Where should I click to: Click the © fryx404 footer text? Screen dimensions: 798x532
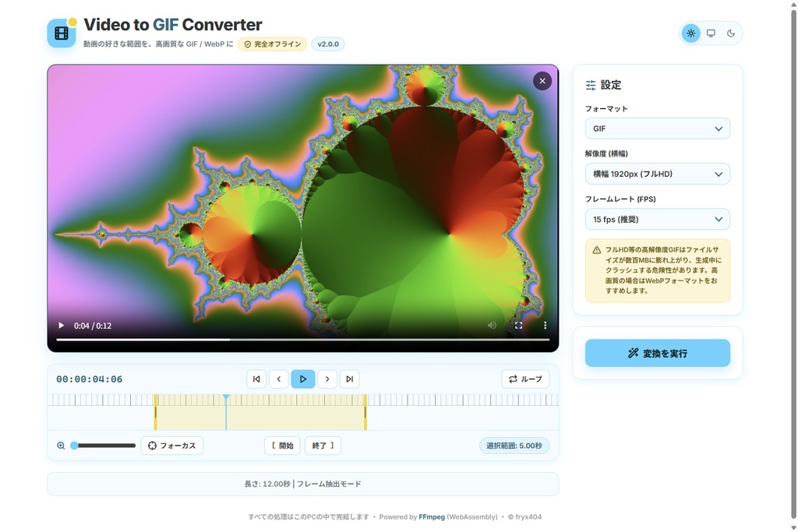524,516
